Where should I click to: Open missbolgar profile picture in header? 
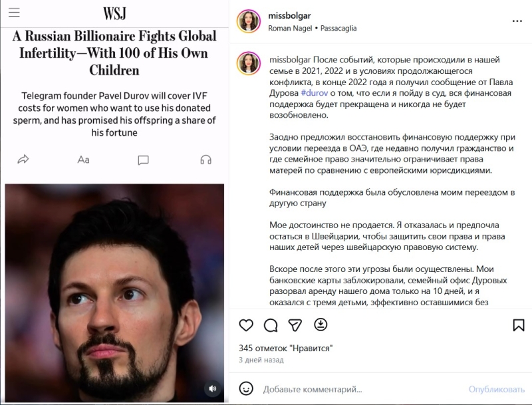point(248,21)
